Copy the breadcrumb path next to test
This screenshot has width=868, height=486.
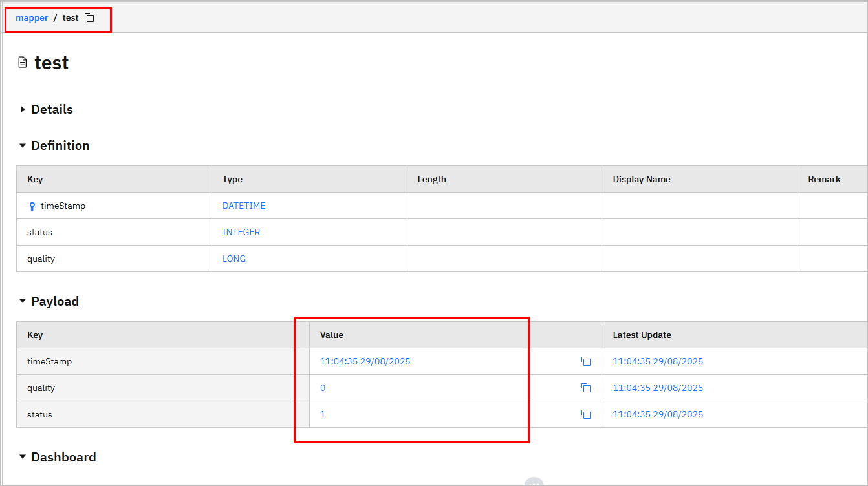click(90, 18)
